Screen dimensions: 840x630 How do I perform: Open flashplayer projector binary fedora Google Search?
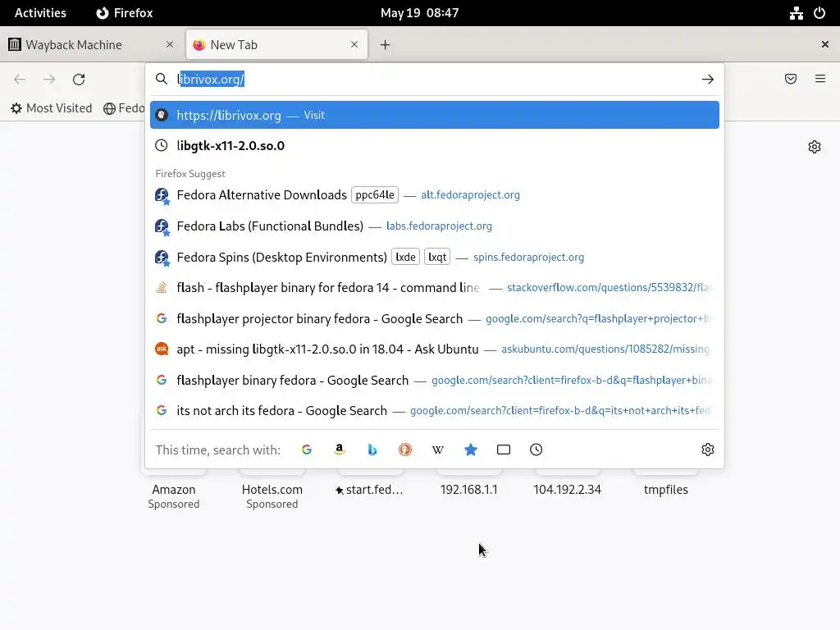coord(435,319)
